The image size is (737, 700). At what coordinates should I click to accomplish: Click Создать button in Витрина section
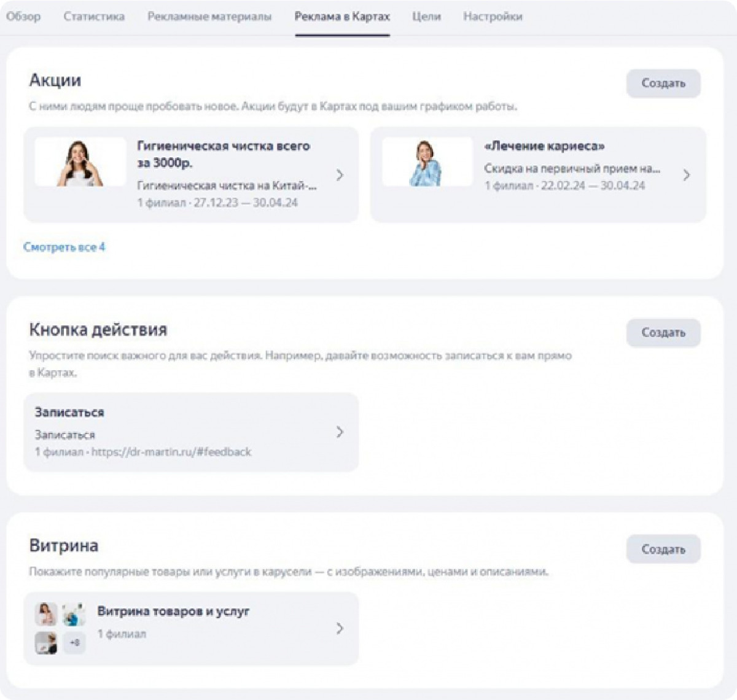(x=663, y=549)
